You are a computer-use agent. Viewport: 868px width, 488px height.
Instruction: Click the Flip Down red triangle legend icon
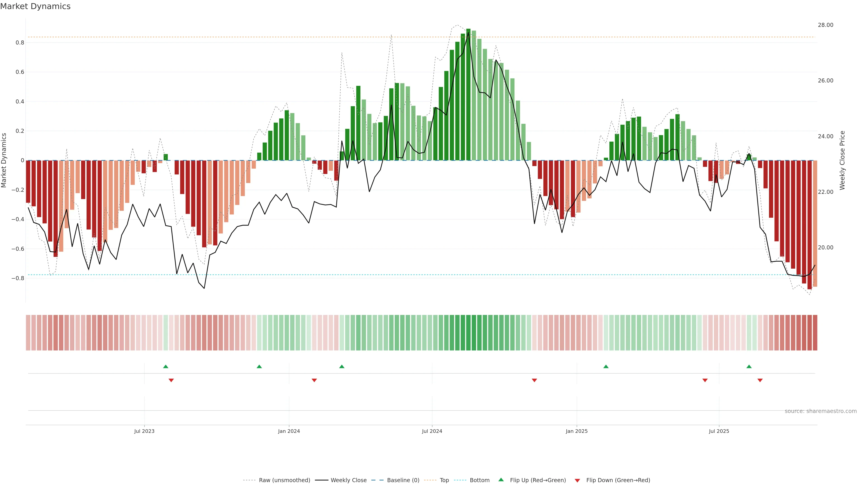pyautogui.click(x=577, y=480)
